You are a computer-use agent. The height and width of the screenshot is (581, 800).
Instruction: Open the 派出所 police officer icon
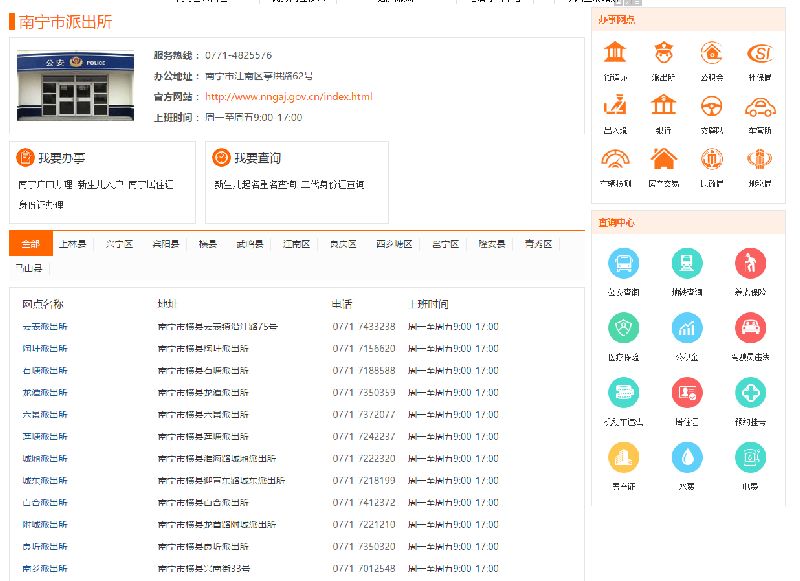pos(663,53)
